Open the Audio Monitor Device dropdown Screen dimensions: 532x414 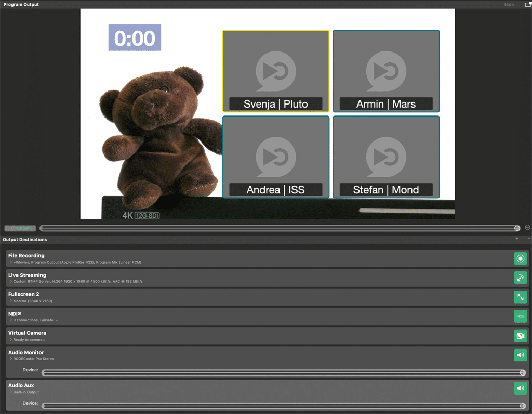point(283,372)
